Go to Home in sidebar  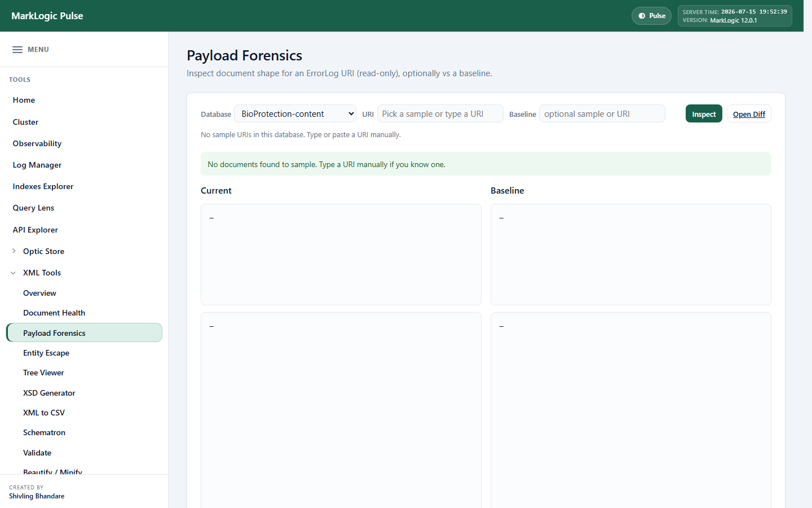click(24, 100)
